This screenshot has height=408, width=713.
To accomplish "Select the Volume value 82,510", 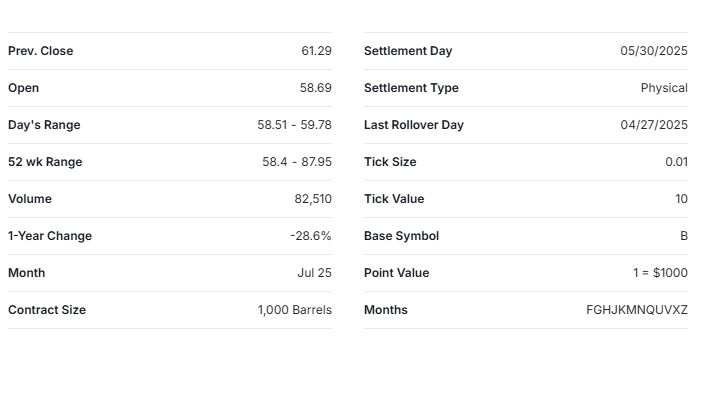I will pyautogui.click(x=313, y=199).
